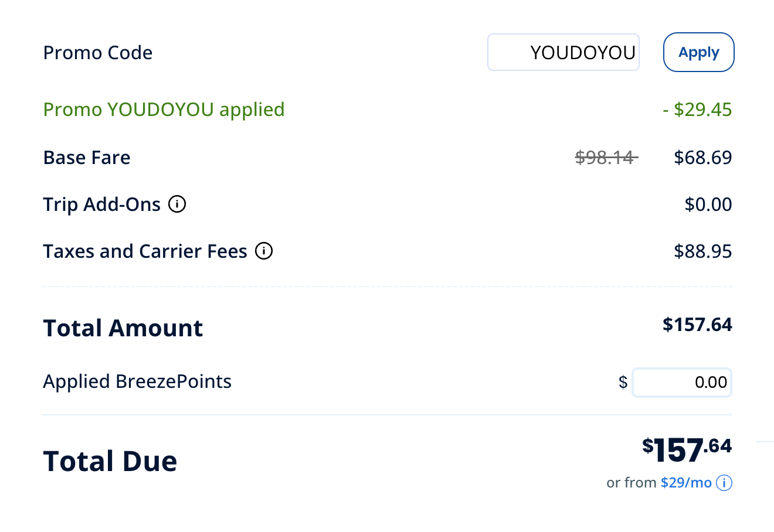This screenshot has width=774, height=532.
Task: Click the green Promo YOUDOYOU applied message
Action: [x=164, y=110]
